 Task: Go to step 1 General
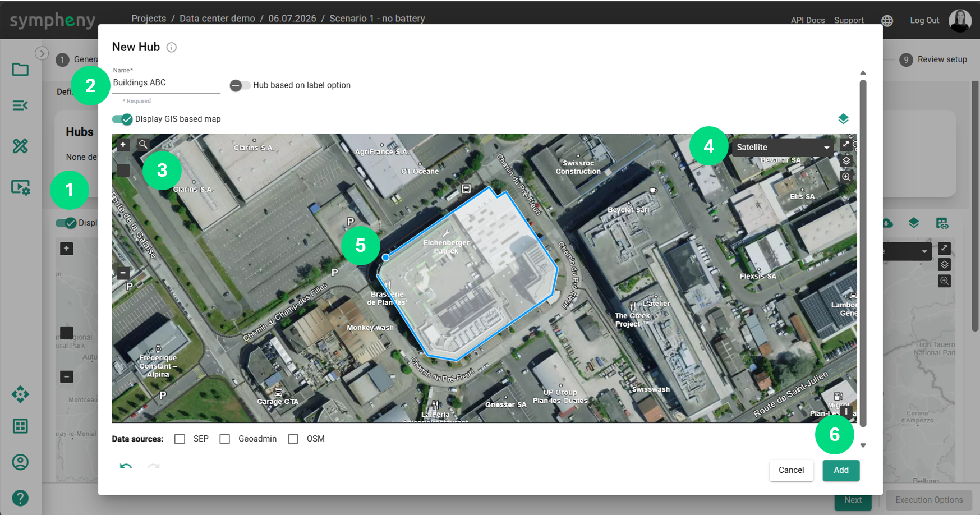(x=77, y=59)
